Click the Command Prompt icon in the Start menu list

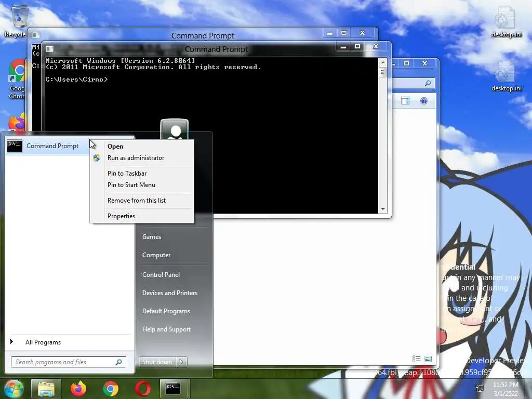pyautogui.click(x=14, y=145)
